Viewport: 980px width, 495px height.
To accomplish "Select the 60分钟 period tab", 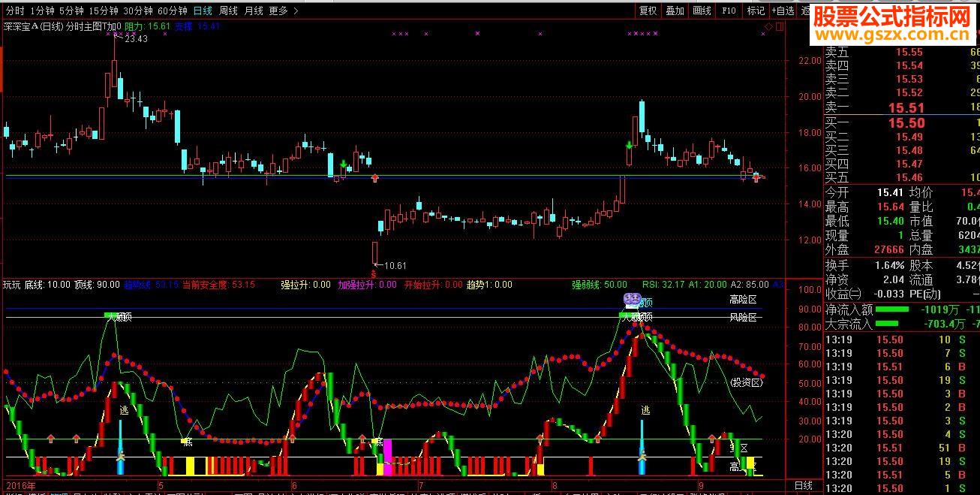I will [x=173, y=11].
